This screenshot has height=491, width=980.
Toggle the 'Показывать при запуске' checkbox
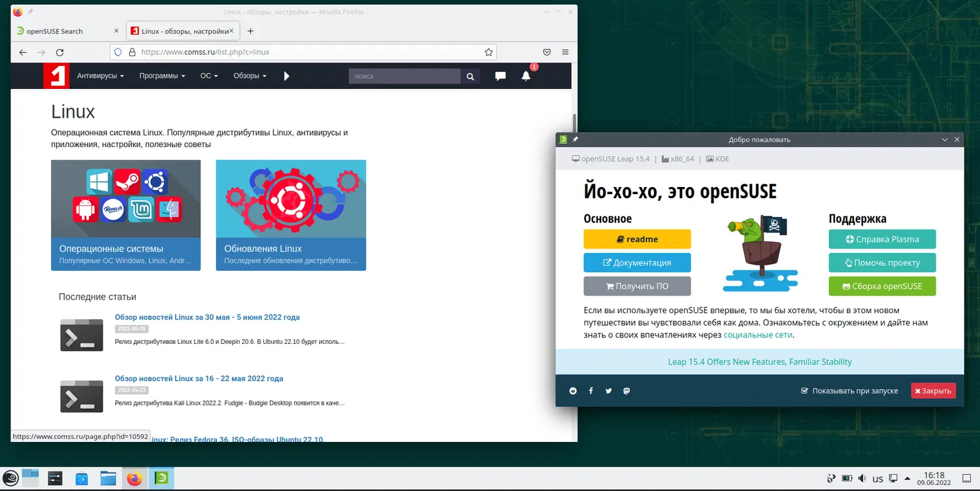(805, 391)
